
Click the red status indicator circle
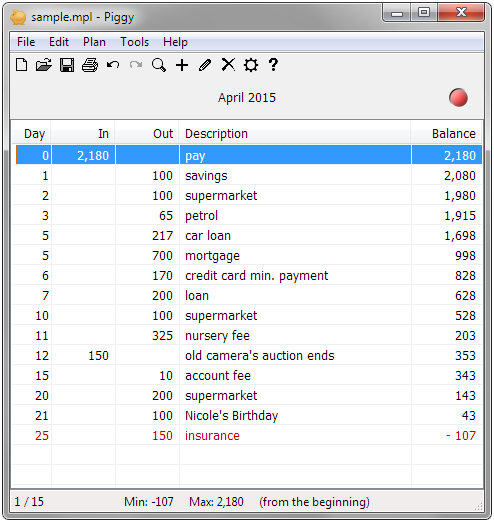tap(458, 98)
